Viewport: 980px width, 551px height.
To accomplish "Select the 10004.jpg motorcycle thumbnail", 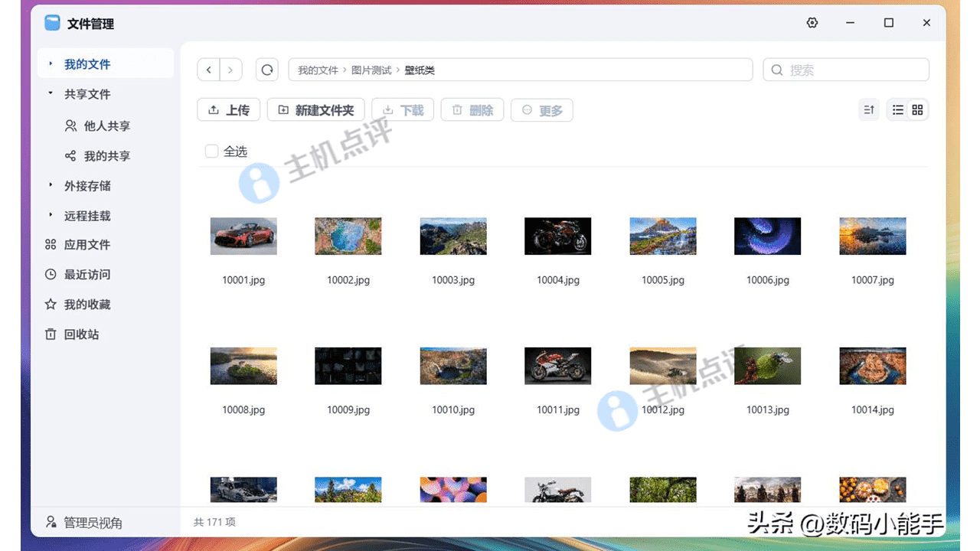I will (x=557, y=236).
